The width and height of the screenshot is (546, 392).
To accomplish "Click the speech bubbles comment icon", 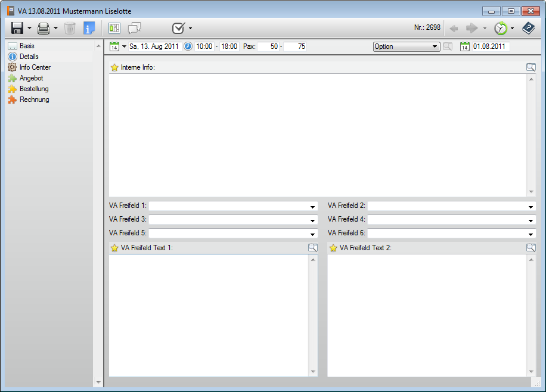I will pos(134,28).
